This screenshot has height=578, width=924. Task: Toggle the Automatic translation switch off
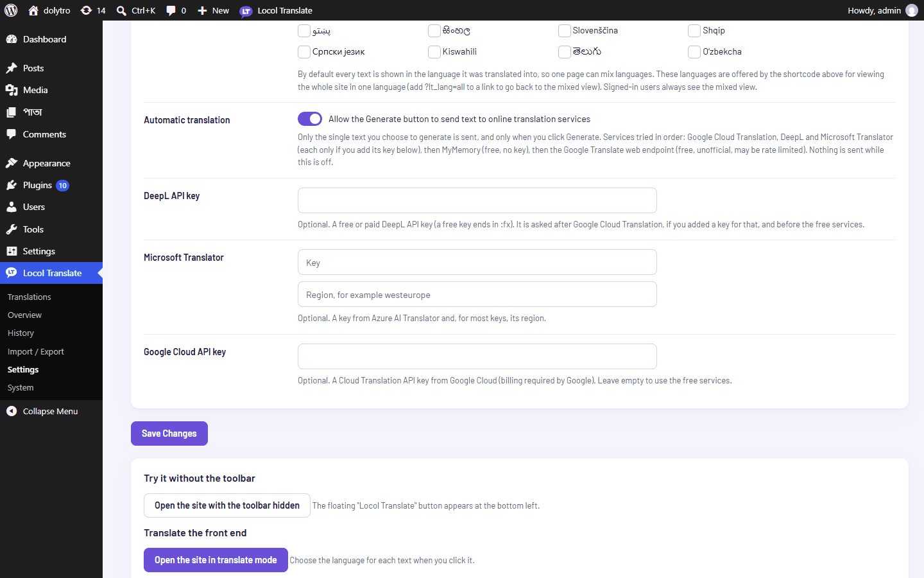click(310, 119)
